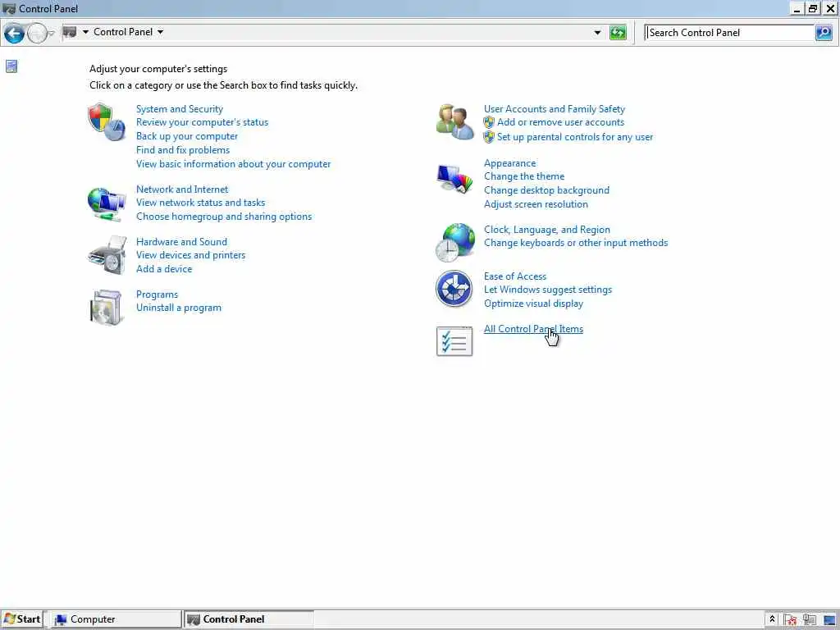840x630 pixels.
Task: Click Choose homegroup and sharing options
Action: (x=224, y=217)
